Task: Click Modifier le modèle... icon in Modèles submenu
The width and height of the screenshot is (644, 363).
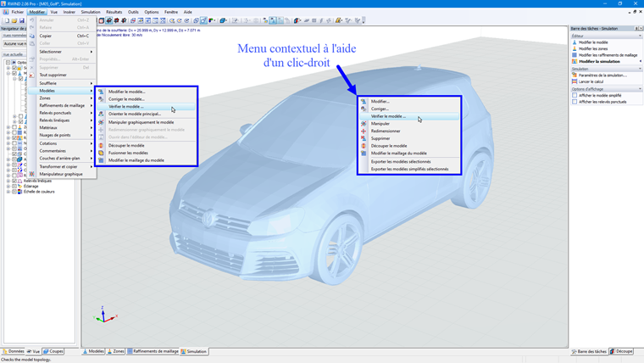Action: (101, 92)
